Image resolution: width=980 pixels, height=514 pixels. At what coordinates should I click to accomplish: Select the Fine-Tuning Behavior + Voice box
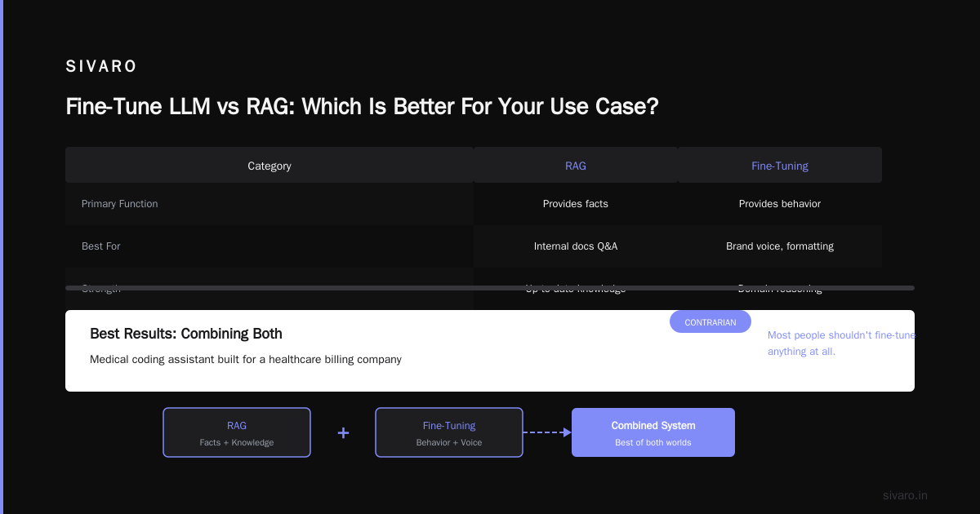[x=449, y=432]
